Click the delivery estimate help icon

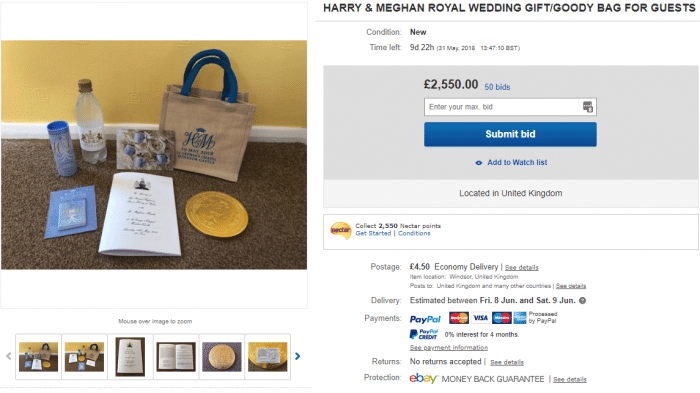tap(582, 301)
